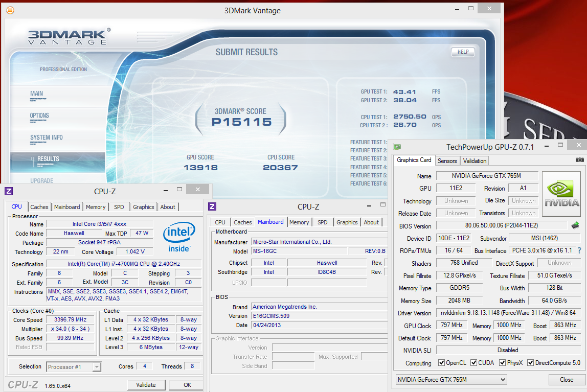Click the Core Speed value 3396.79 MHz
Viewport: 587px width, 392px height.
click(x=70, y=320)
